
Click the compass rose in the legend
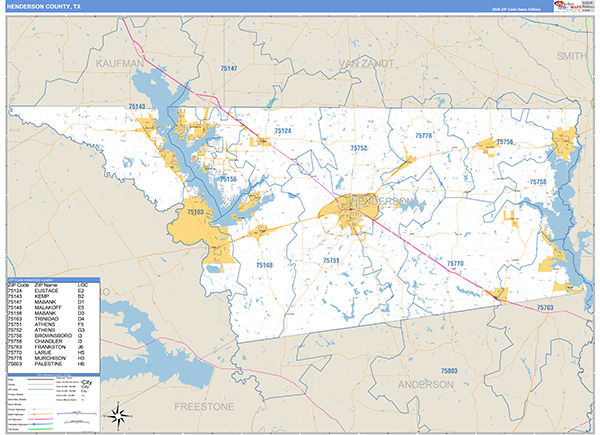(119, 415)
